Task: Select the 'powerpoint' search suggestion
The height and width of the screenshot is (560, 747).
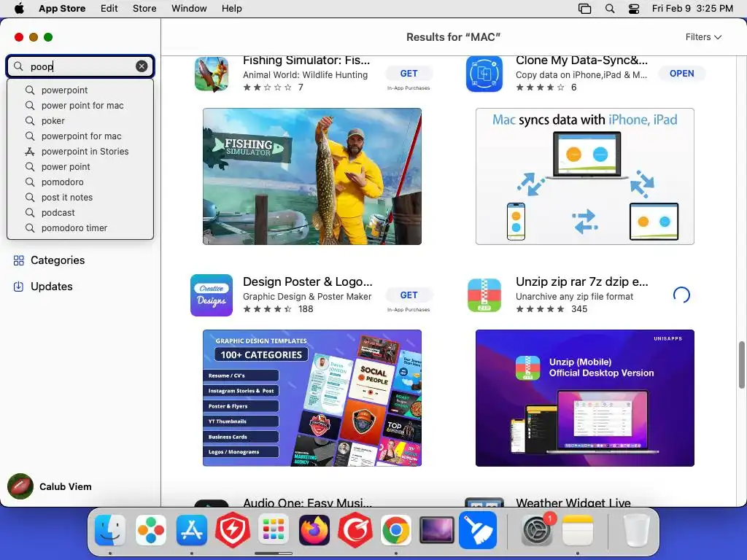Action: click(80, 90)
